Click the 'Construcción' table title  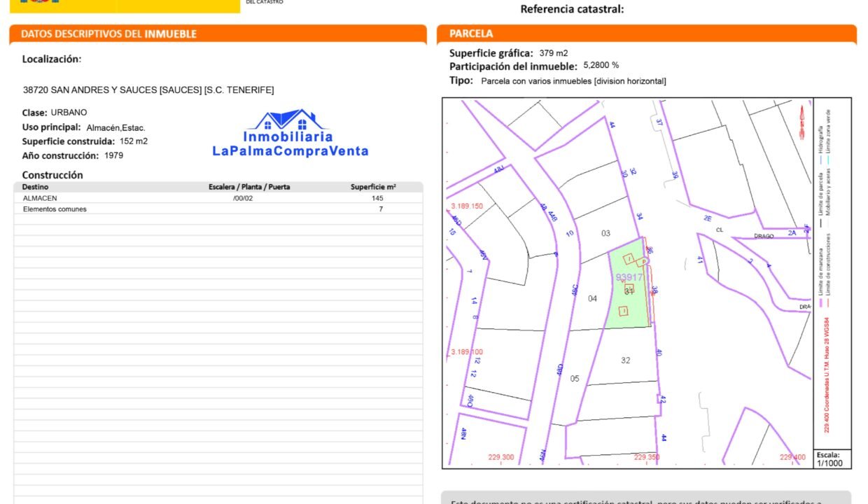click(52, 175)
